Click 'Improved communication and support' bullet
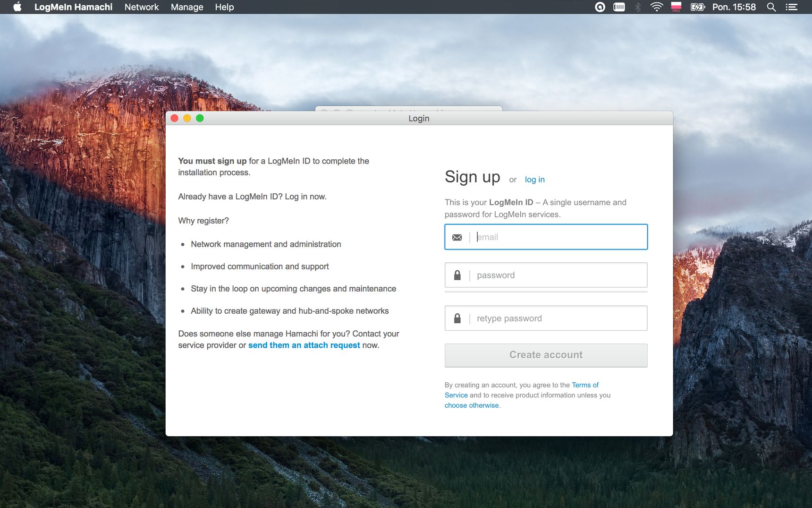Viewport: 812px width, 508px height. [x=260, y=267]
